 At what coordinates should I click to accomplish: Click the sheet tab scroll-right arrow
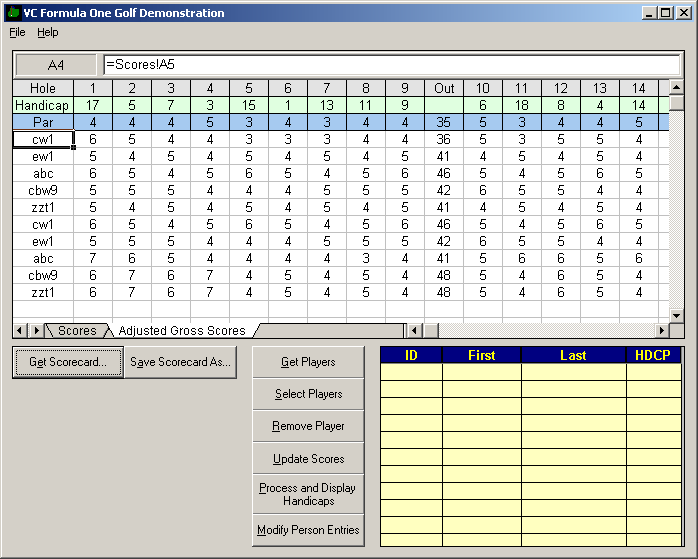pos(37,330)
